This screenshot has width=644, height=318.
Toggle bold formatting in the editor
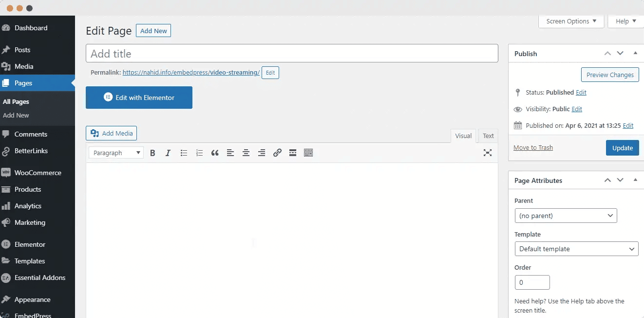152,153
